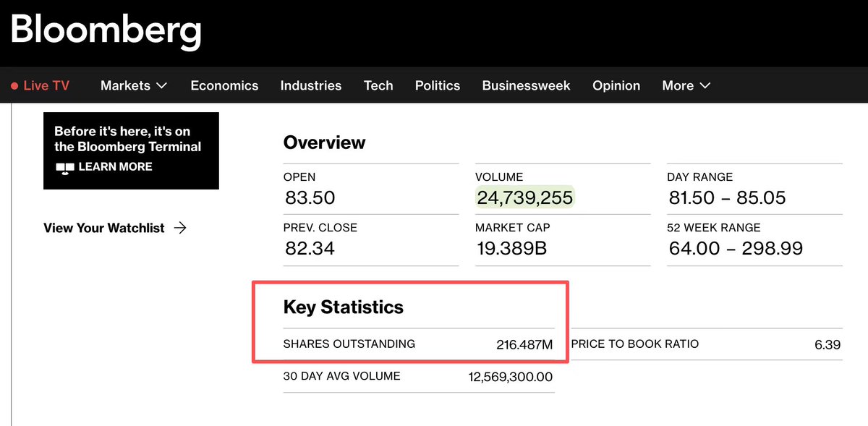The width and height of the screenshot is (868, 426).
Task: Open the Industries tab
Action: pos(311,85)
